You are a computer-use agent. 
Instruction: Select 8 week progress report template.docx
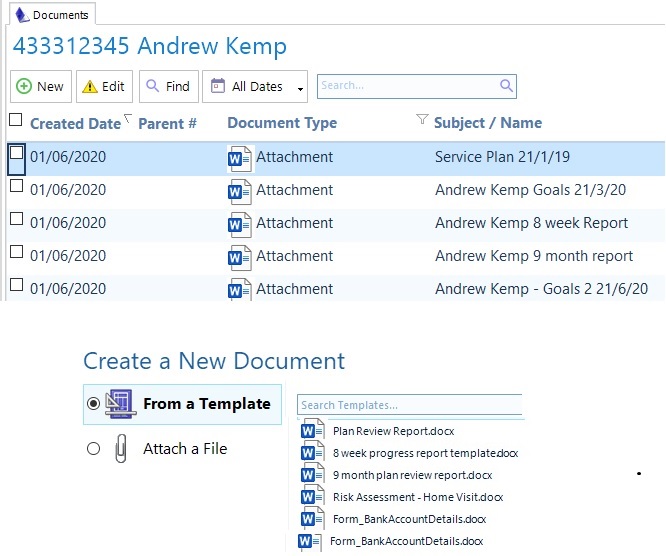point(425,453)
